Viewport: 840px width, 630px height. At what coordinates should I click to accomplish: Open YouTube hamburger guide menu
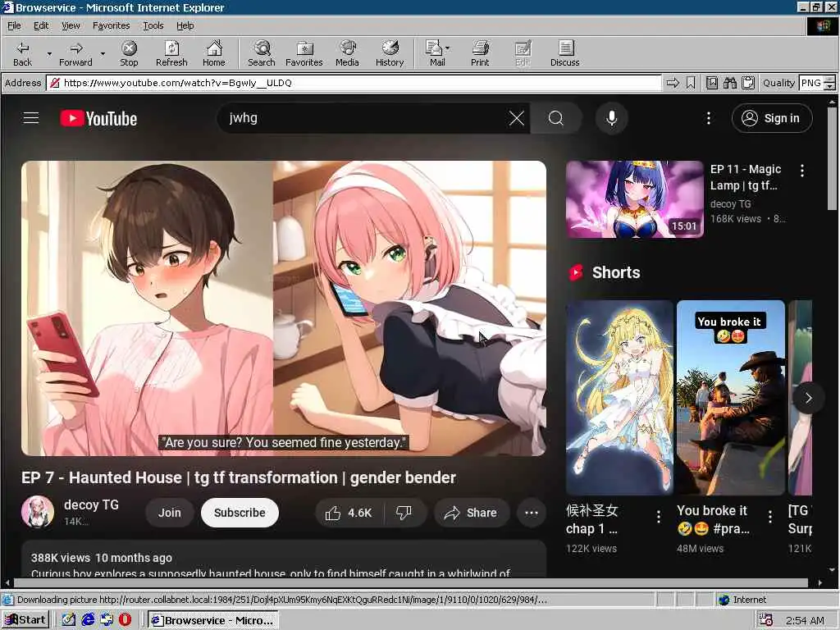tap(31, 118)
